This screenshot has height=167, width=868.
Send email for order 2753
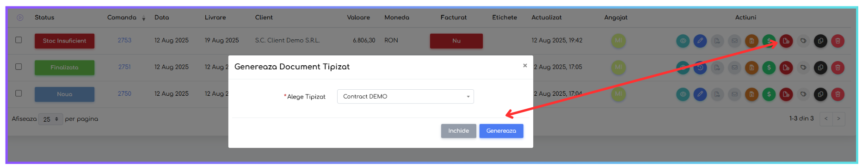(x=734, y=41)
